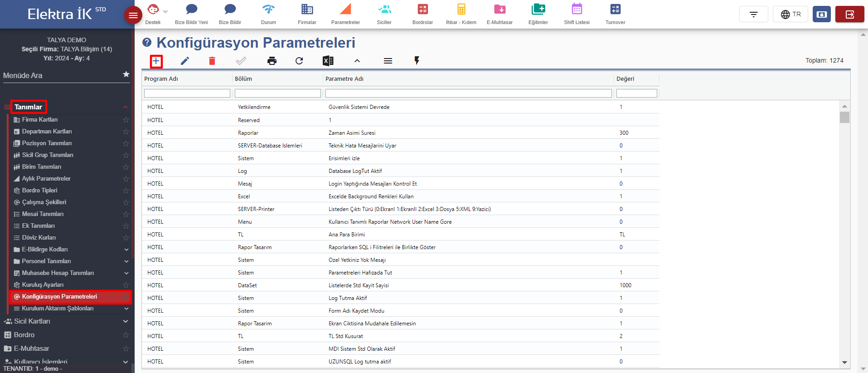868x373 pixels.
Task: Export the list with the Excel icon
Action: click(x=328, y=61)
